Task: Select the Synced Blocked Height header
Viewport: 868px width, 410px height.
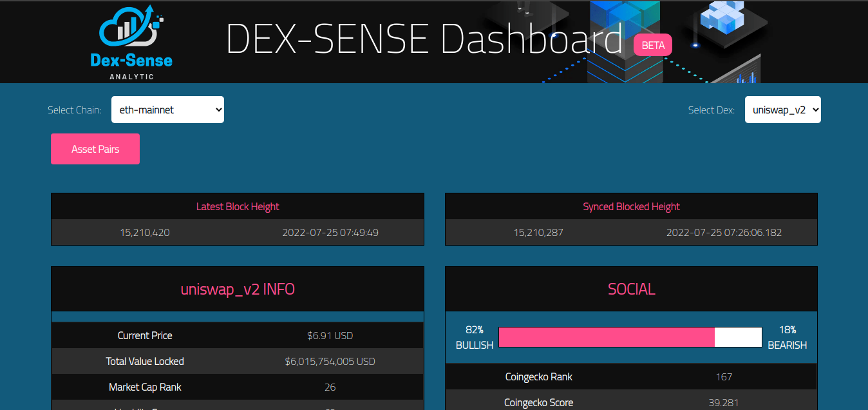Action: click(631, 207)
